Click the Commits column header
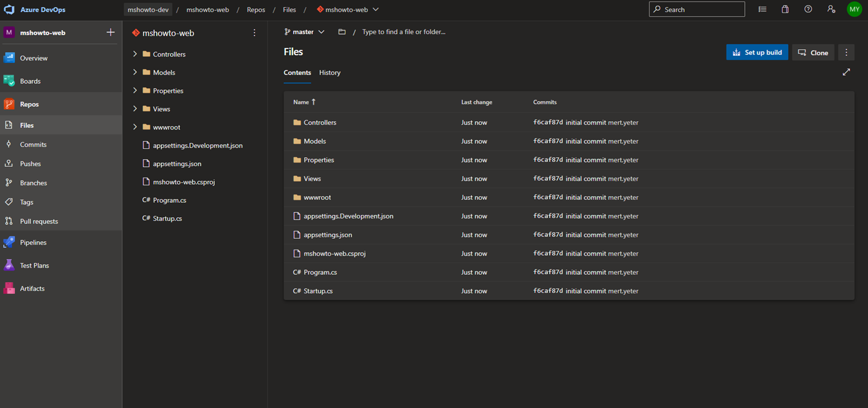The width and height of the screenshot is (868, 408). (x=545, y=102)
